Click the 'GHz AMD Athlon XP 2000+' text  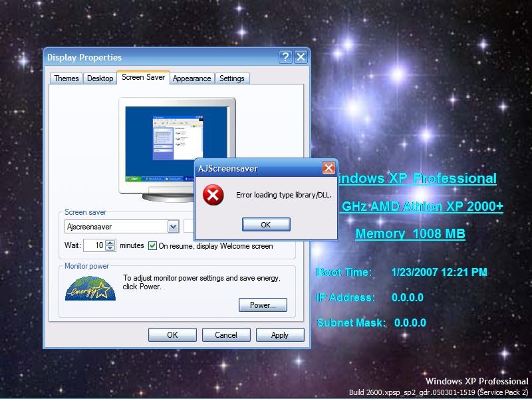point(422,206)
